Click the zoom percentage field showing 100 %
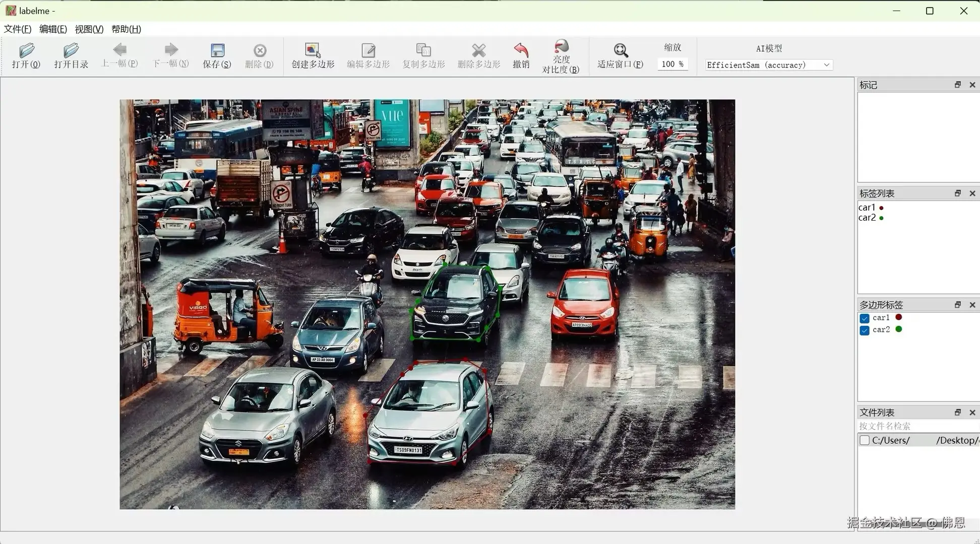980x544 pixels. [672, 64]
